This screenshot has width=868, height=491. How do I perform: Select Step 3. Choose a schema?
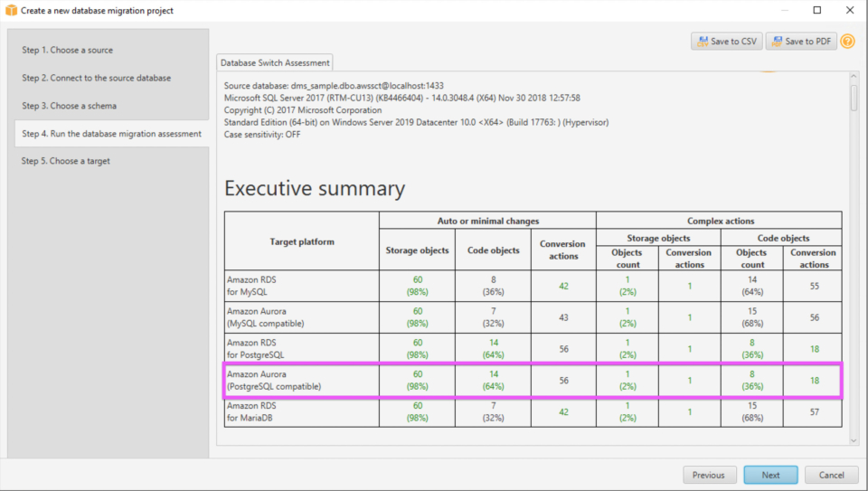click(70, 106)
